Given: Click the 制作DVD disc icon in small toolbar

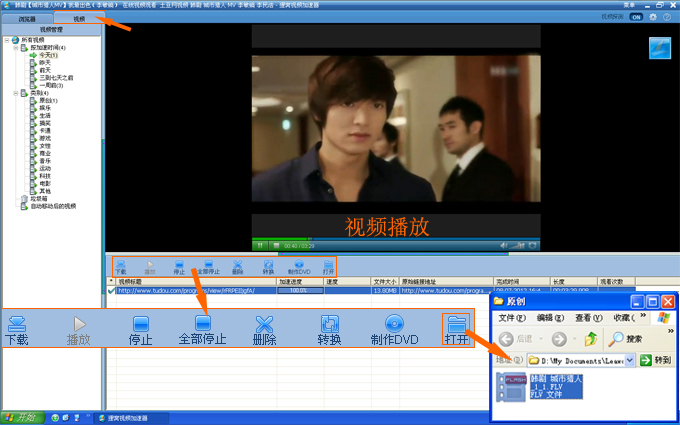Looking at the screenshot, I should tap(299, 265).
